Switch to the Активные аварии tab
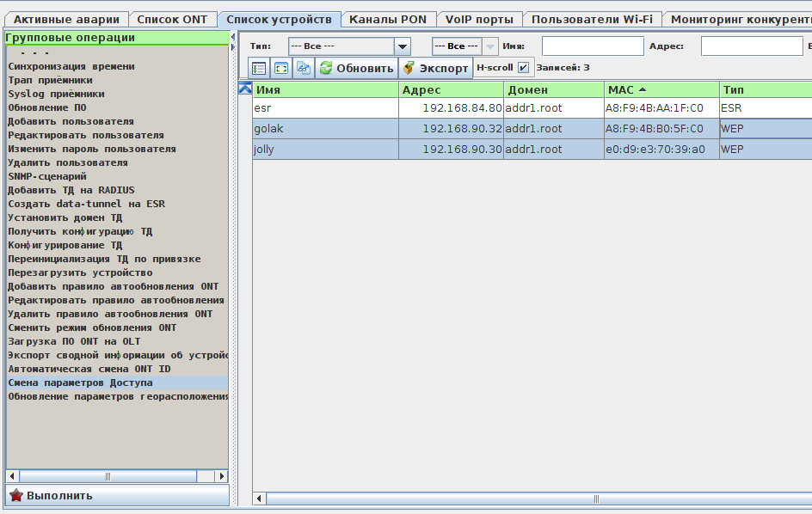Image resolution: width=812 pixels, height=514 pixels. (x=66, y=20)
